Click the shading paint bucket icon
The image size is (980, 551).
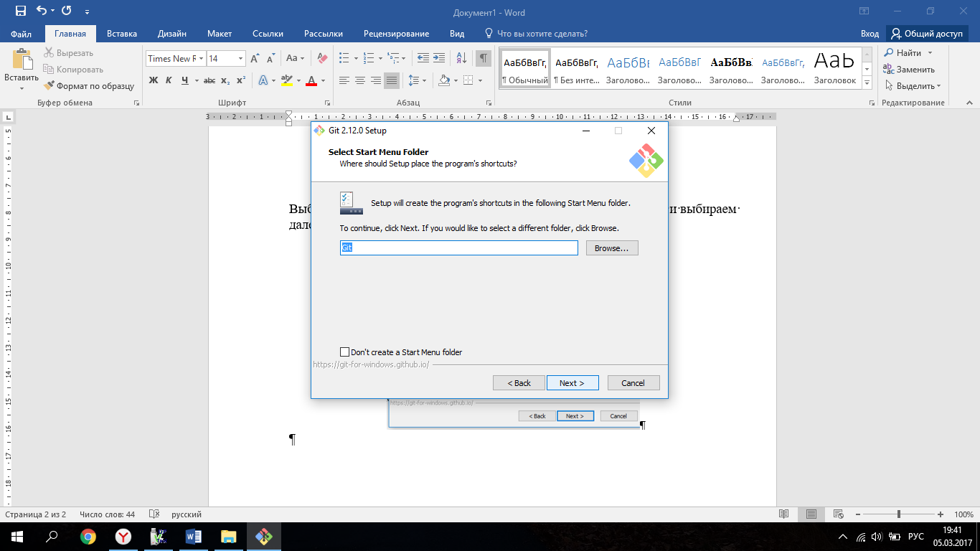(x=444, y=80)
